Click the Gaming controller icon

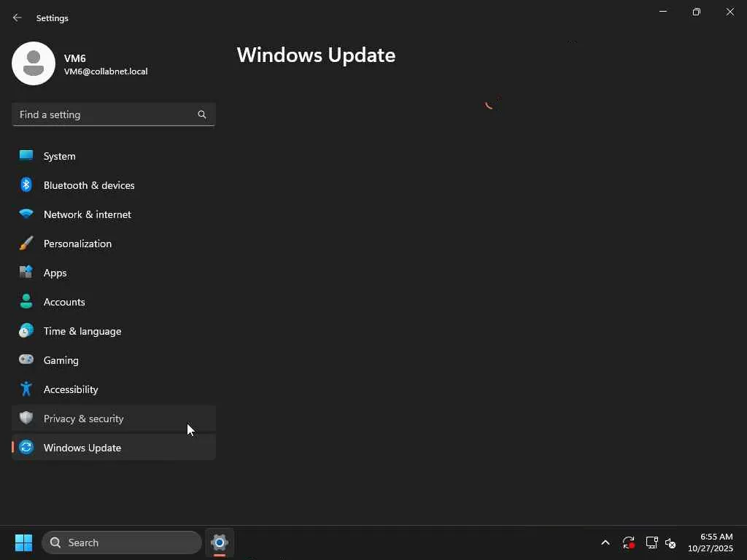26,359
